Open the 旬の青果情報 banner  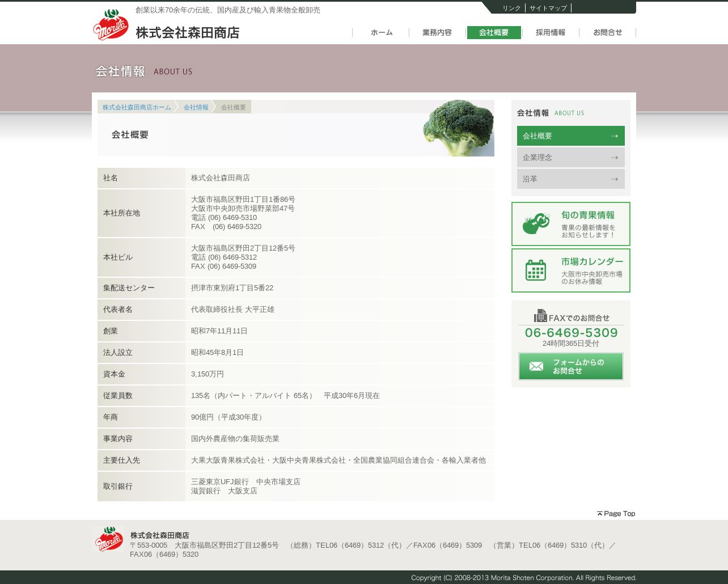click(571, 224)
